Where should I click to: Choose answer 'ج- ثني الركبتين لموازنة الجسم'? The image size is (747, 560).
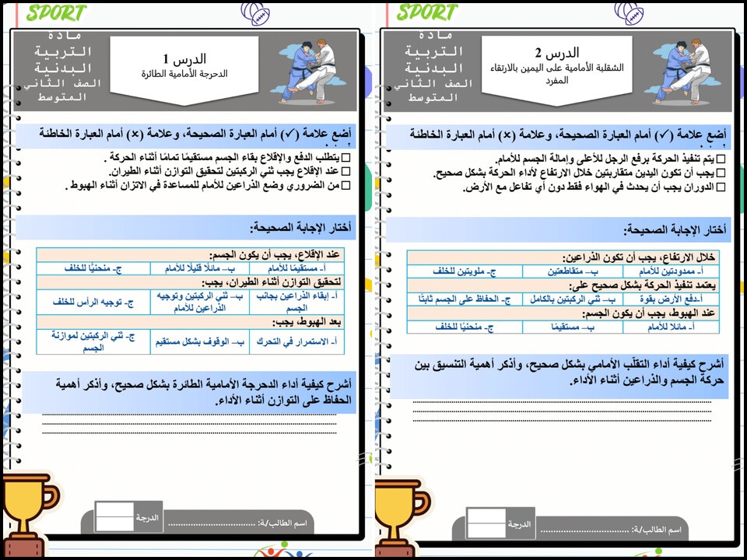pos(93,341)
